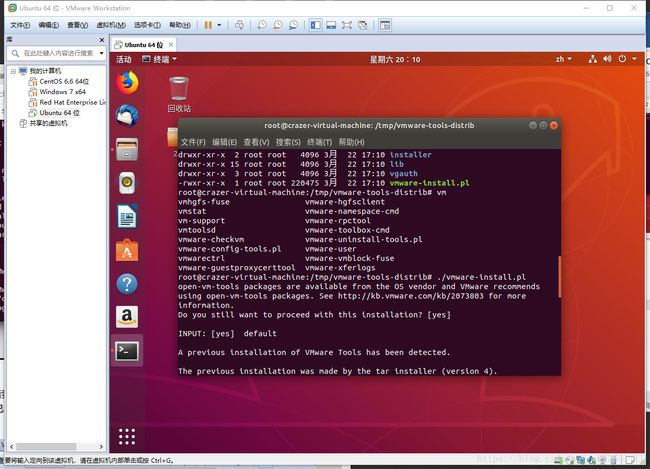Open the snapshot manager
Image resolution: width=650 pixels, height=469 pixels.
pyautogui.click(x=293, y=25)
